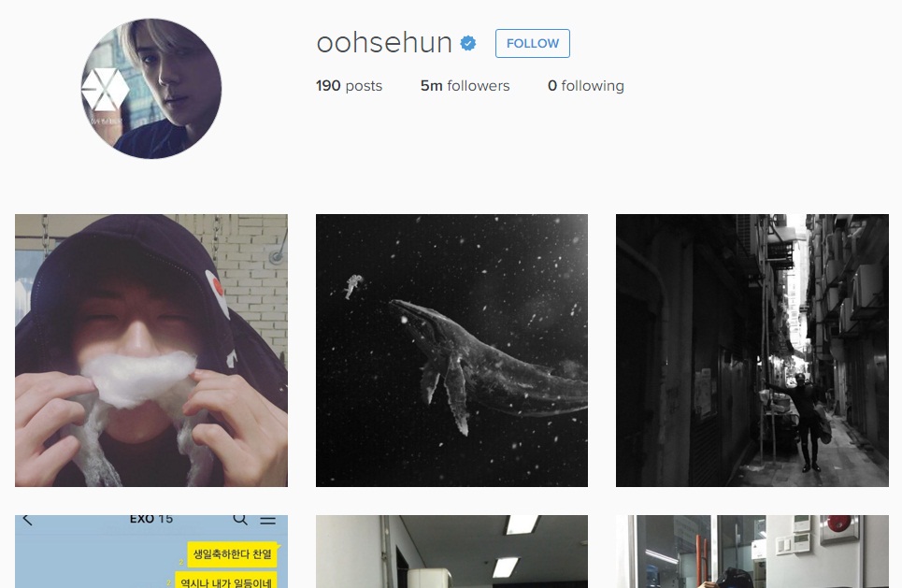Click the red fire alarm in bottom-right photo
Image resolution: width=902 pixels, height=588 pixels.
[839, 524]
